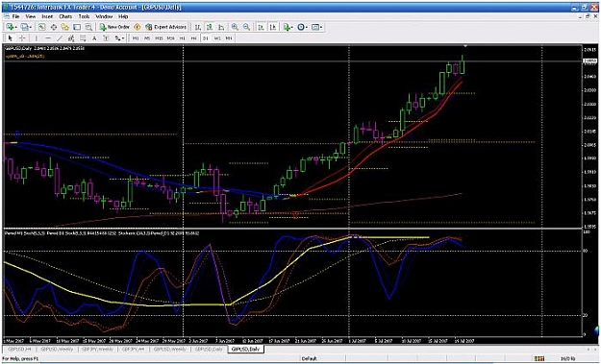This screenshot has height=364, width=601.
Task: Select the Horizontal Line tool
Action: point(48,38)
